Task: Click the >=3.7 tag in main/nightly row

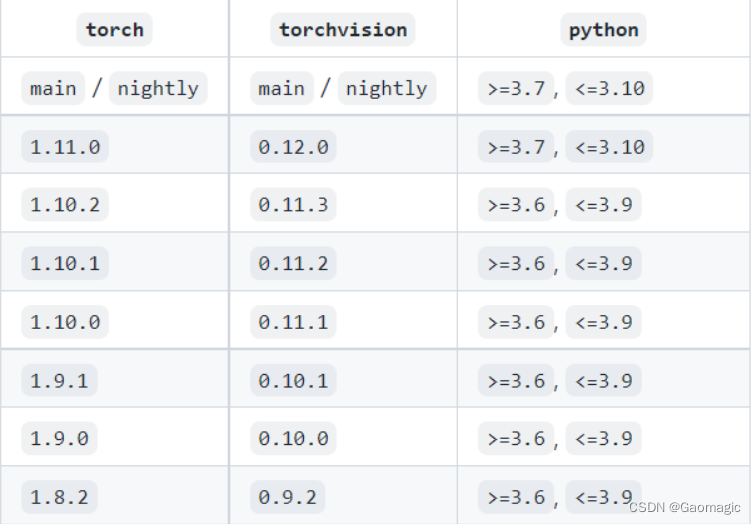Action: click(516, 88)
